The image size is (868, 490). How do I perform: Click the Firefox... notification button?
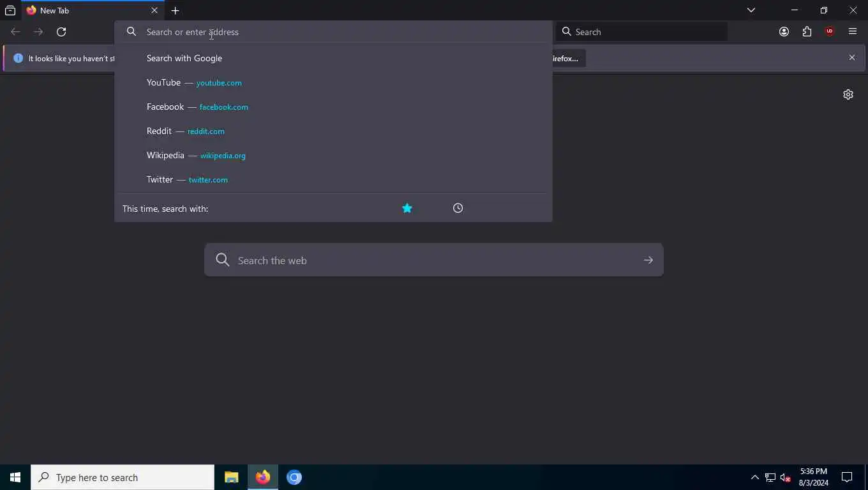click(x=568, y=58)
